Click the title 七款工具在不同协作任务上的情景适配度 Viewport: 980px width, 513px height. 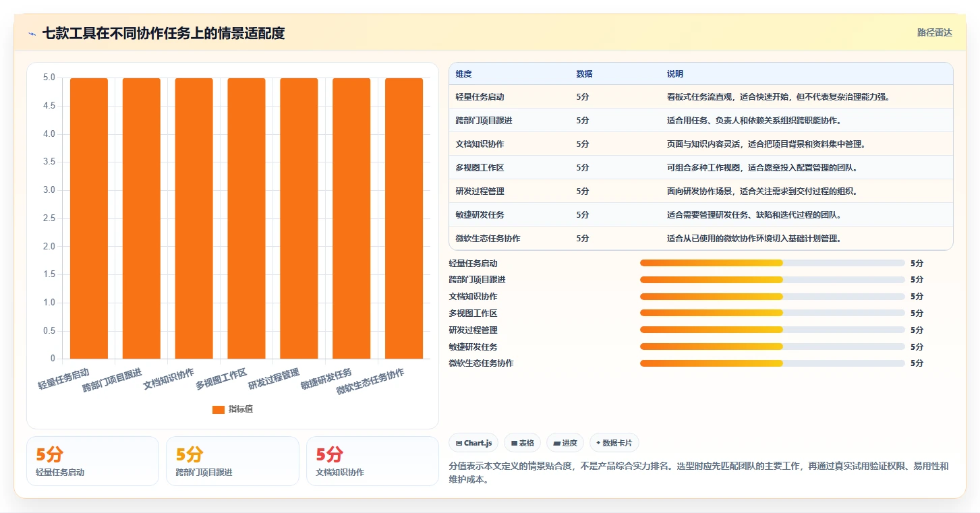click(164, 34)
